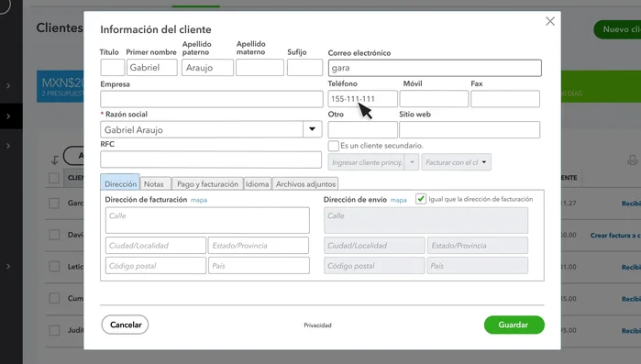Viewport: 641px width, 364px height.
Task: Click the Empresa field
Action: (x=211, y=99)
